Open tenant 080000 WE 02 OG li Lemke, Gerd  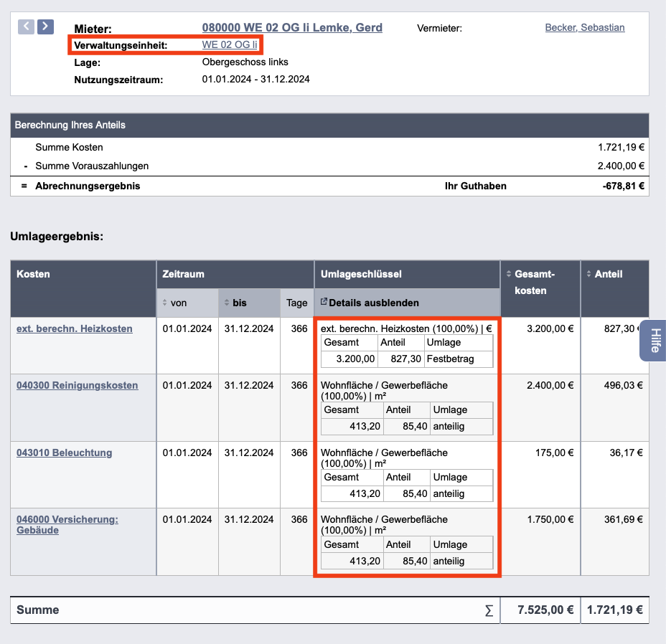point(292,27)
